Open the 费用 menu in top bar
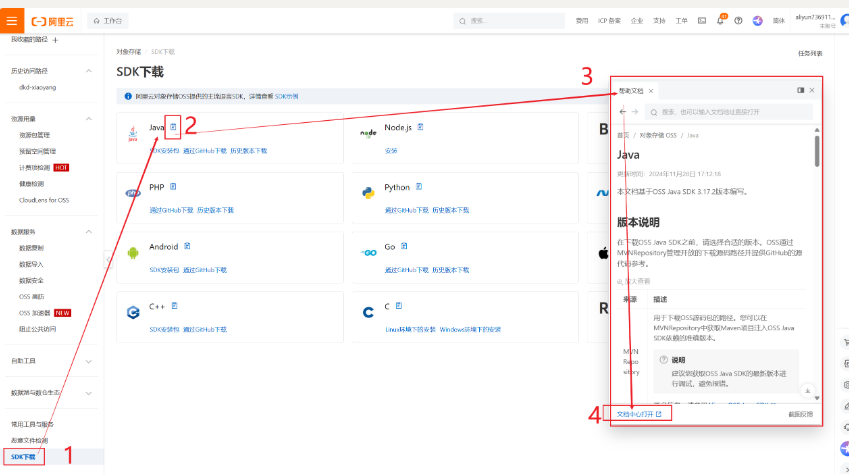This screenshot has width=849, height=474. point(582,21)
